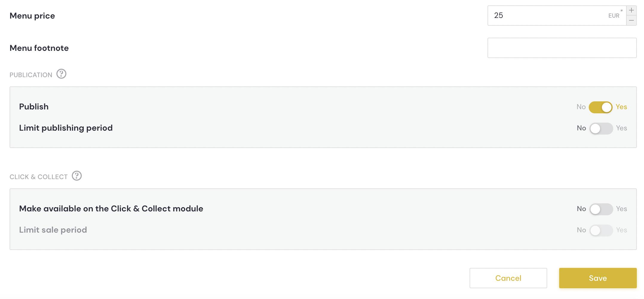Image resolution: width=644 pixels, height=299 pixels.
Task: Click the Cancel button
Action: pos(508,278)
